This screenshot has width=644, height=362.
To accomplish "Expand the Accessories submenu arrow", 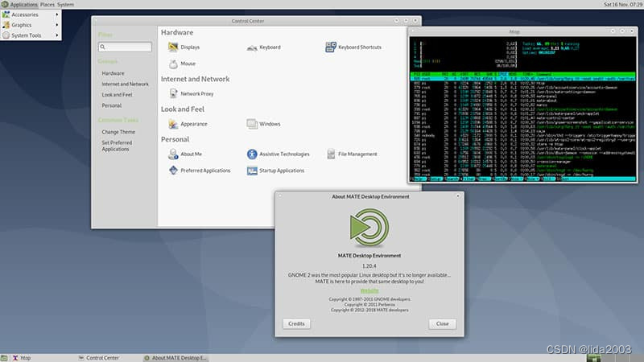I will tap(56, 14).
